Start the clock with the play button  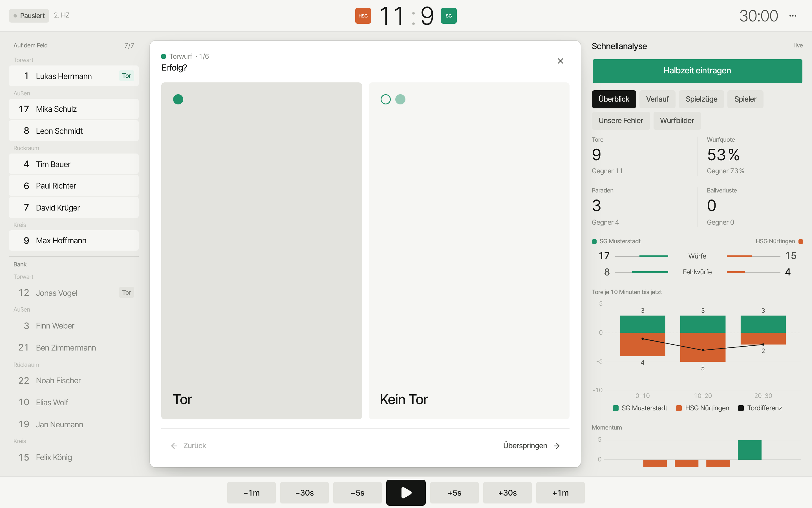pos(406,492)
